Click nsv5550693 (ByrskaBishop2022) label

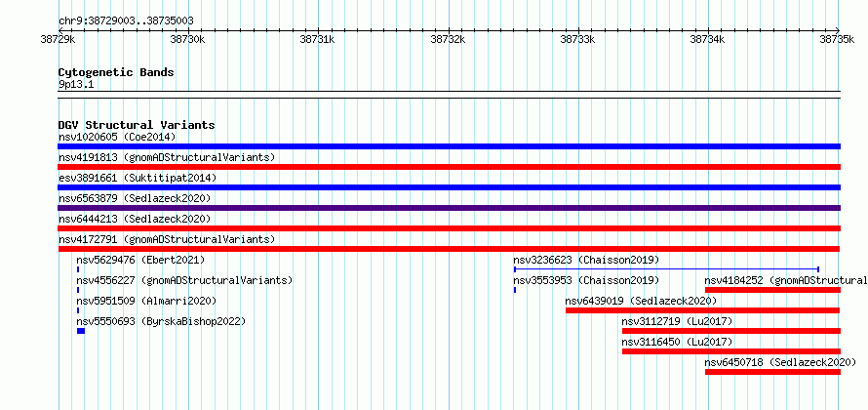161,321
